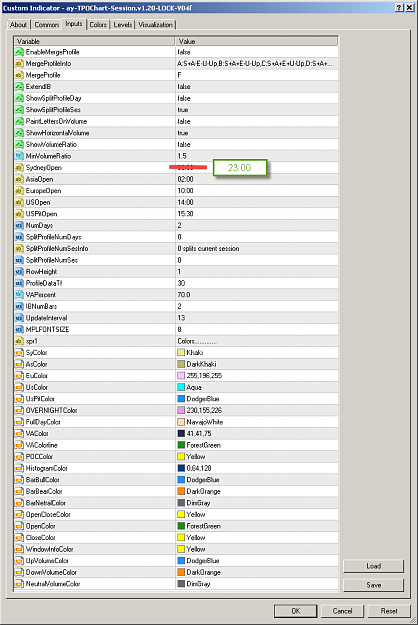Click the ExtendIB variable icon
Viewport: 418px width, 625px height.
[x=19, y=86]
